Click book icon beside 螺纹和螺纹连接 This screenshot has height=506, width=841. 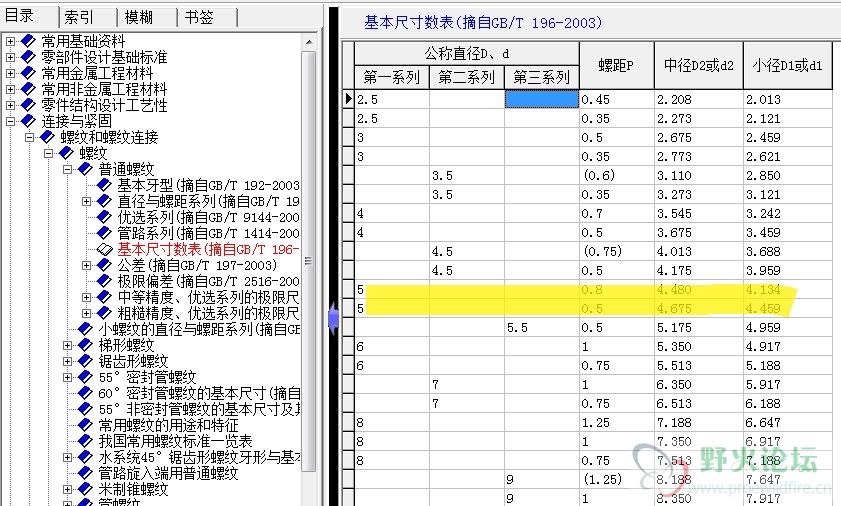pos(47,137)
